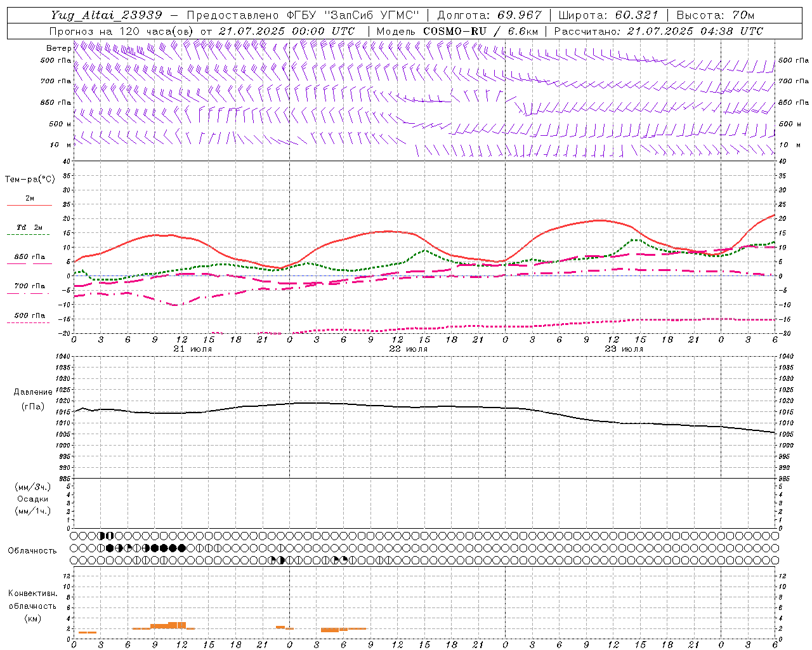812x650 pixels.
Task: Click the Давление panel label
Action: [33, 392]
